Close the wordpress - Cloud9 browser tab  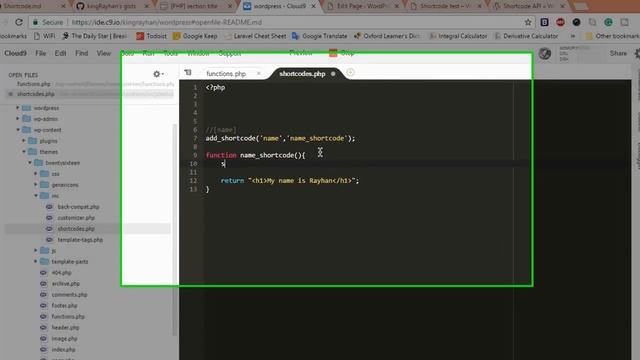[313, 6]
